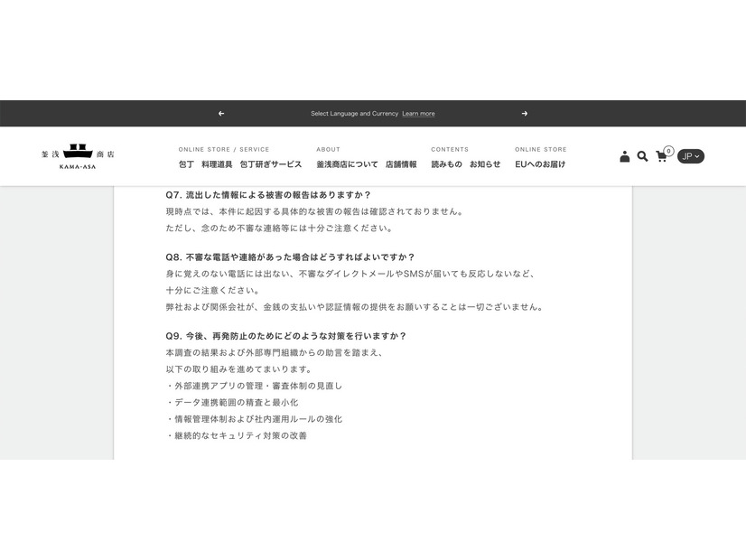The image size is (746, 560).
Task: Expand the JP selector via its chevron
Action: [x=698, y=155]
